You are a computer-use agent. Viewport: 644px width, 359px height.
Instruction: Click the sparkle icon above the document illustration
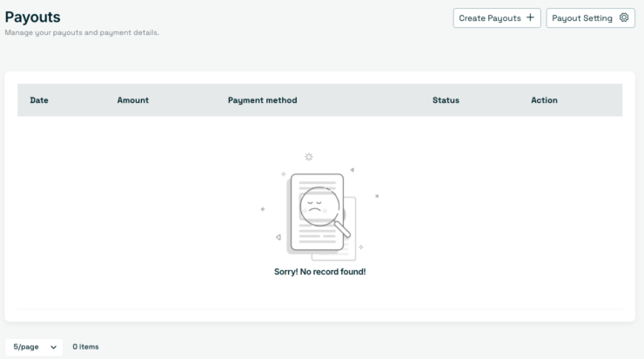click(309, 157)
